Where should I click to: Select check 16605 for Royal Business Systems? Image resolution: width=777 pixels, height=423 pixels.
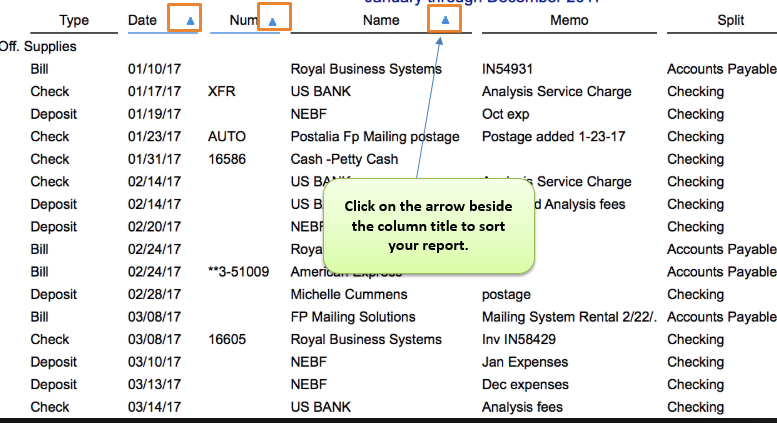point(227,340)
